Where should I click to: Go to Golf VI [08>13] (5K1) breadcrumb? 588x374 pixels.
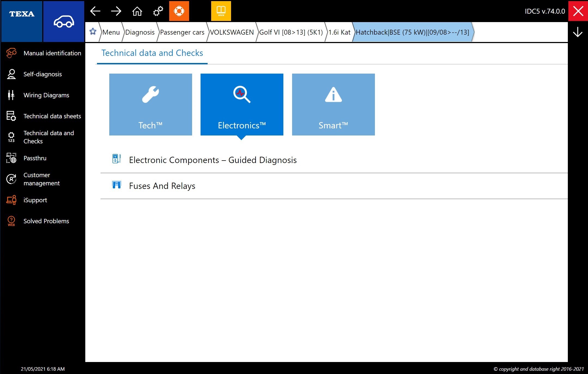click(x=291, y=32)
